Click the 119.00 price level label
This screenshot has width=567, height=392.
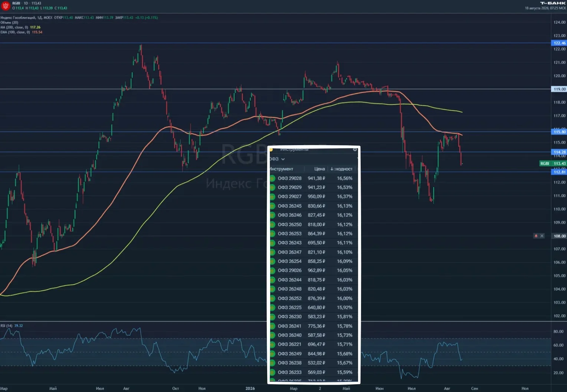click(559, 89)
